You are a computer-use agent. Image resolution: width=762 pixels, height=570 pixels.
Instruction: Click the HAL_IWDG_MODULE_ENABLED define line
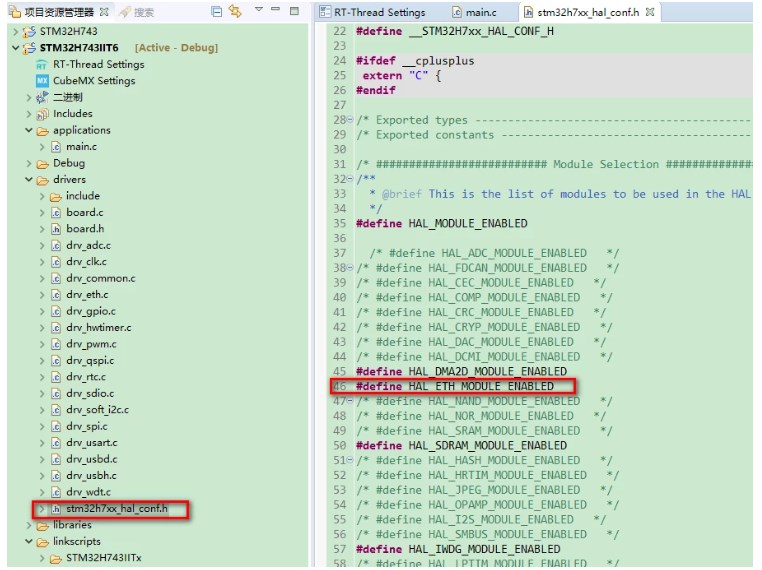[458, 549]
